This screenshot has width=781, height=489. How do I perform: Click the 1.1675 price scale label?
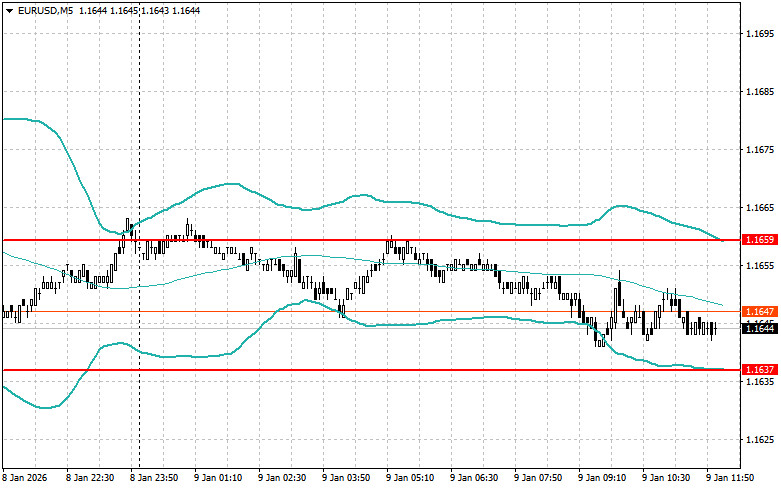759,150
